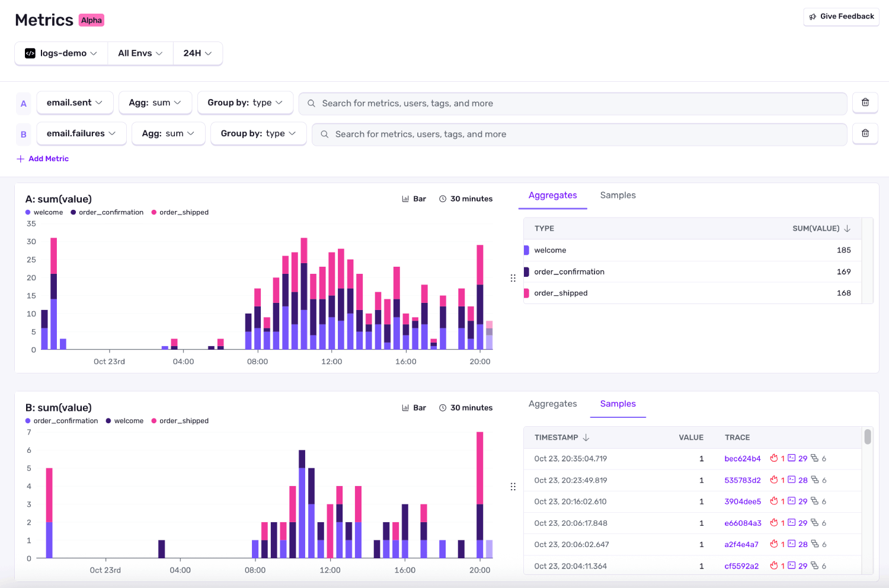Open the flame error count icon on bec624b4 row
The width and height of the screenshot is (889, 588).
coord(775,458)
